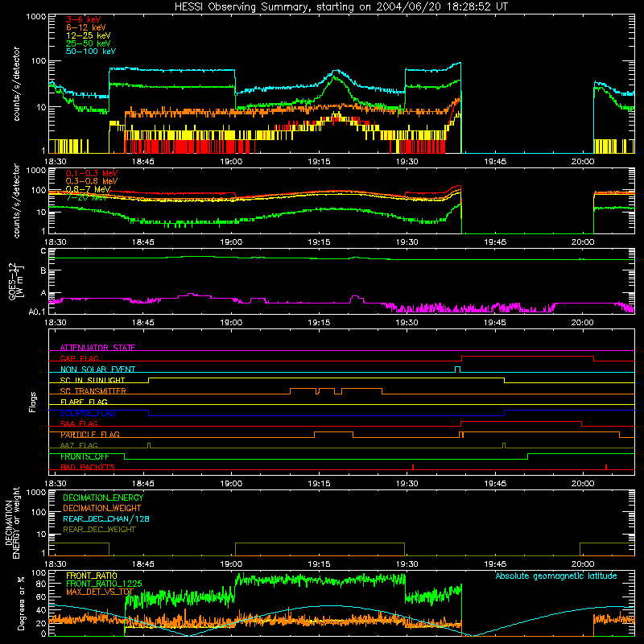The height and width of the screenshot is (644, 644).
Task: Click the blue ECLIPSE_FLAG label
Action: coord(88,413)
